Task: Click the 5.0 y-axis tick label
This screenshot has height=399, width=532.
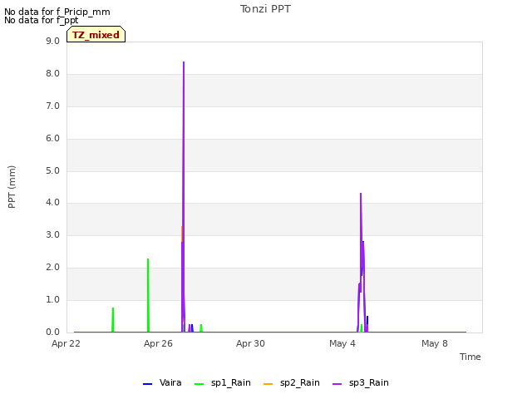Action: tap(52, 170)
